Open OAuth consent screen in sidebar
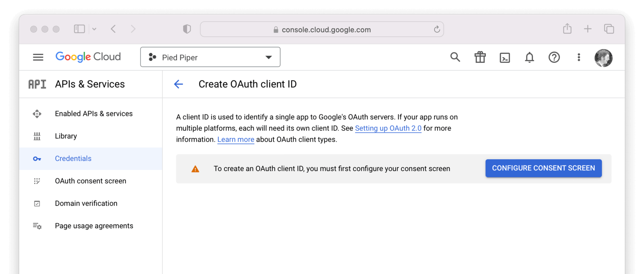Screen dimensions: 644x274 click(91, 181)
